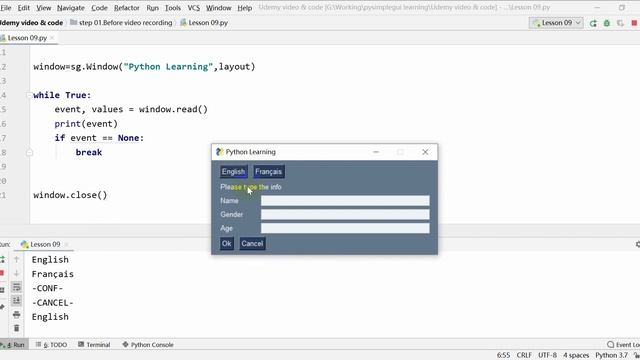Image resolution: width=640 pixels, height=360 pixels.
Task: Toggle soft-wrap in Run console
Action: pyautogui.click(x=16, y=287)
